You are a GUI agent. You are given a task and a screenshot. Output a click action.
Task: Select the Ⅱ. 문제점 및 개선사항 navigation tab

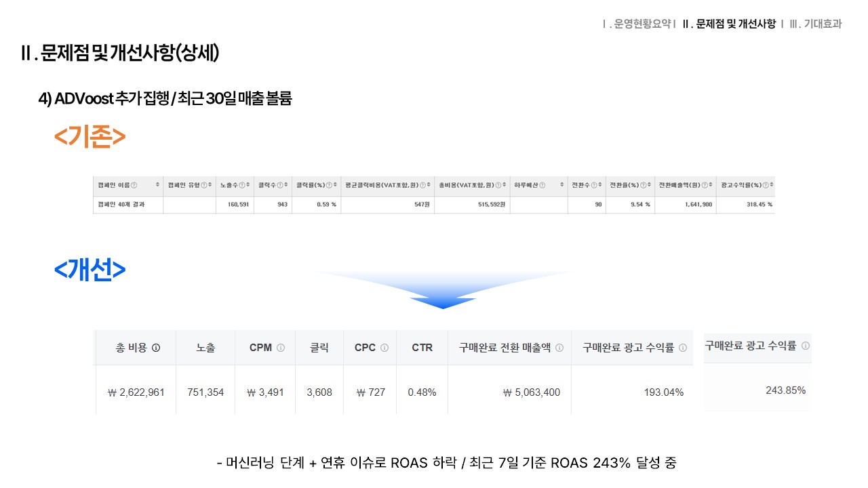point(729,24)
